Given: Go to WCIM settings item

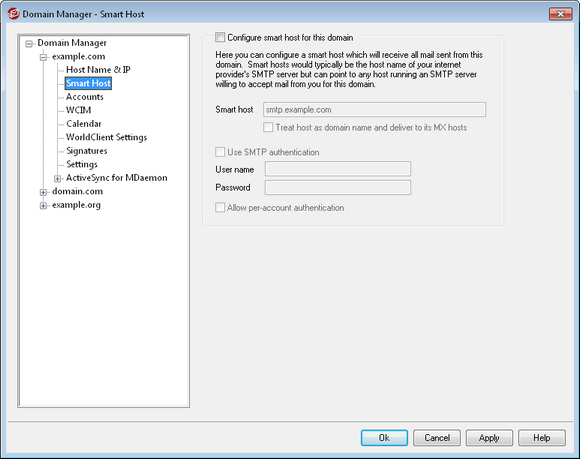Looking at the screenshot, I should 78,110.
